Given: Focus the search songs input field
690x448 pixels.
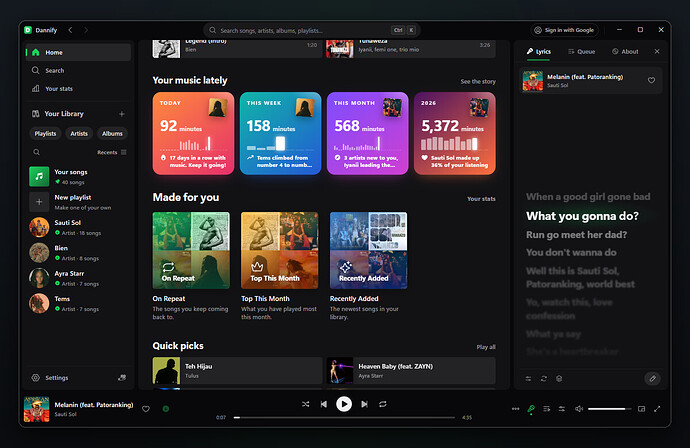Looking at the screenshot, I should 312,30.
